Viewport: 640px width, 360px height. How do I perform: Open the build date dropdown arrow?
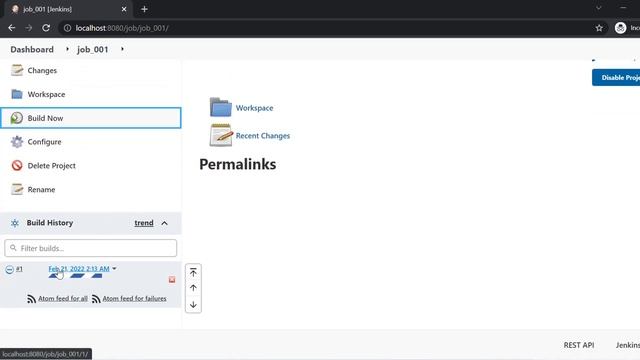114,269
